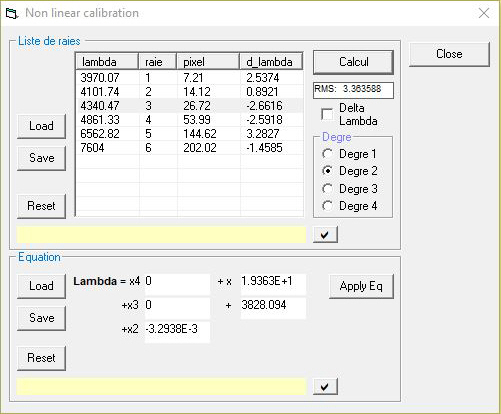This screenshot has height=414, width=501.
Task: Reset the Liste de raies table
Action: (41, 206)
